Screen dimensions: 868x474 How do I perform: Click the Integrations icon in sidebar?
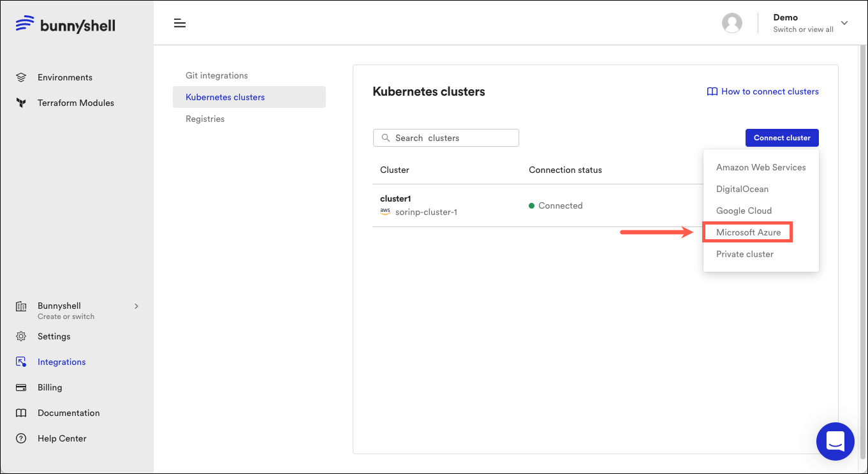(21, 362)
